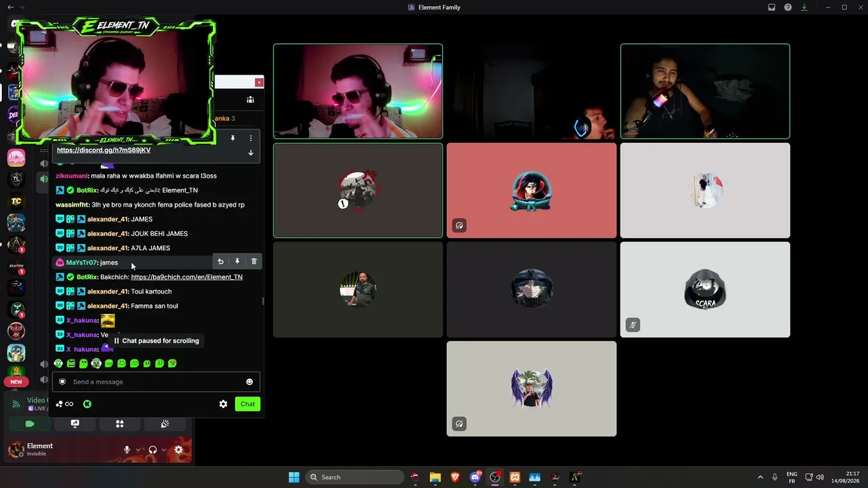Open File Explorer from taskbar
This screenshot has height=488, width=868.
click(435, 477)
